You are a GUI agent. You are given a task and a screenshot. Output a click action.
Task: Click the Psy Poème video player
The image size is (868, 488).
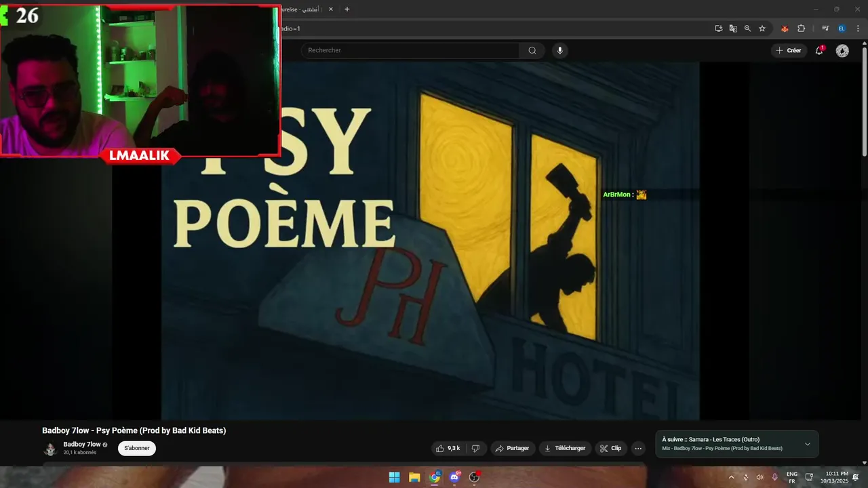(431, 241)
